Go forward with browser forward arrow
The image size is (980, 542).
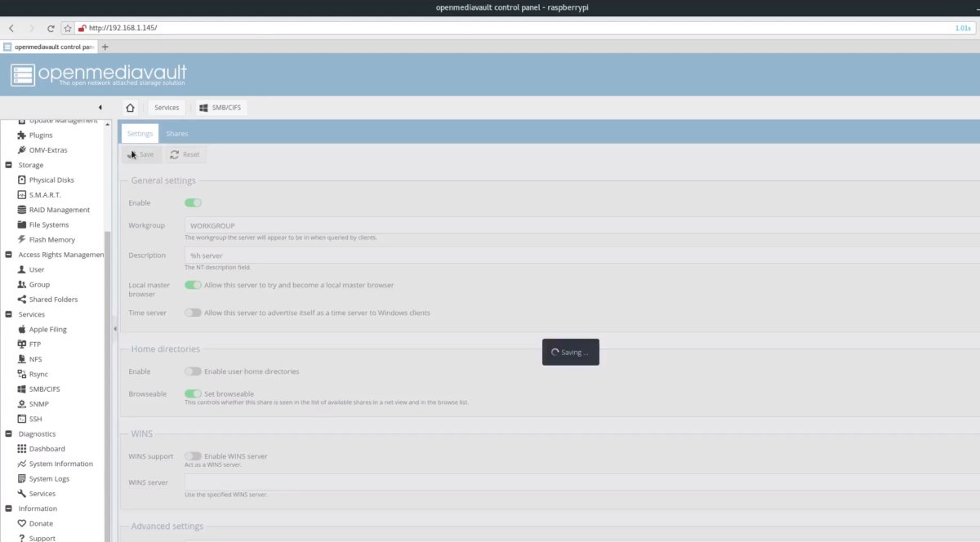pyautogui.click(x=31, y=28)
